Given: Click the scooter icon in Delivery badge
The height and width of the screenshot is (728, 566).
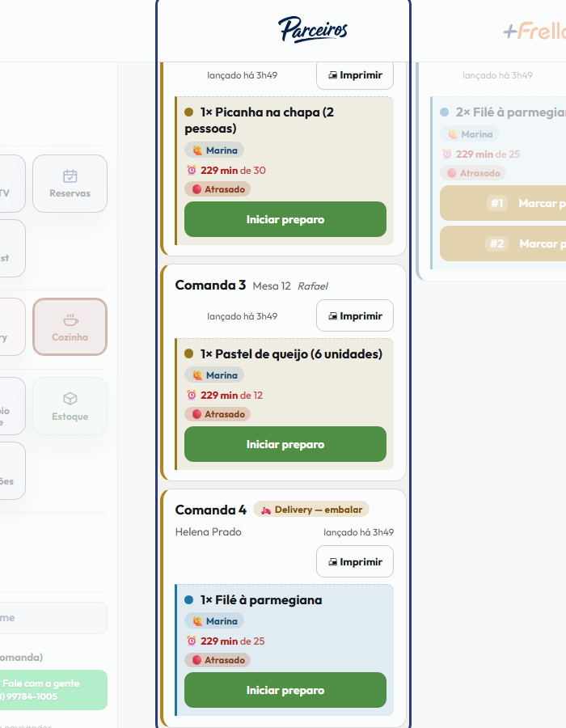Looking at the screenshot, I should 266,510.
